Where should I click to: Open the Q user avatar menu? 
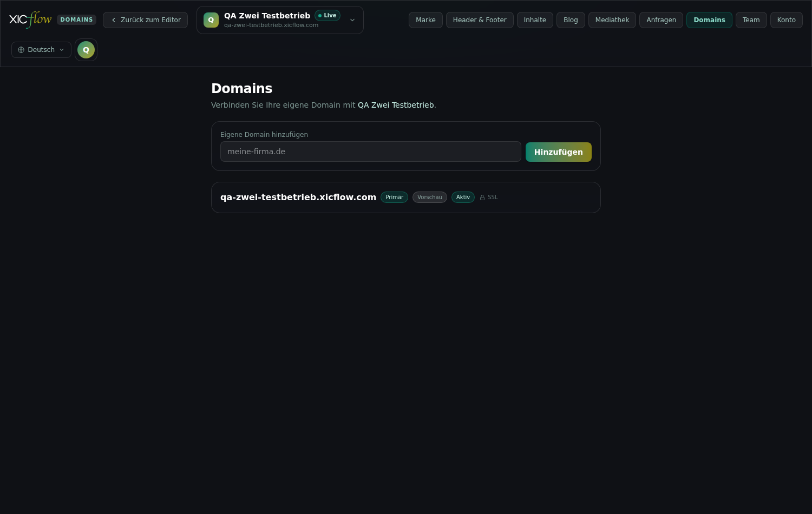point(86,50)
